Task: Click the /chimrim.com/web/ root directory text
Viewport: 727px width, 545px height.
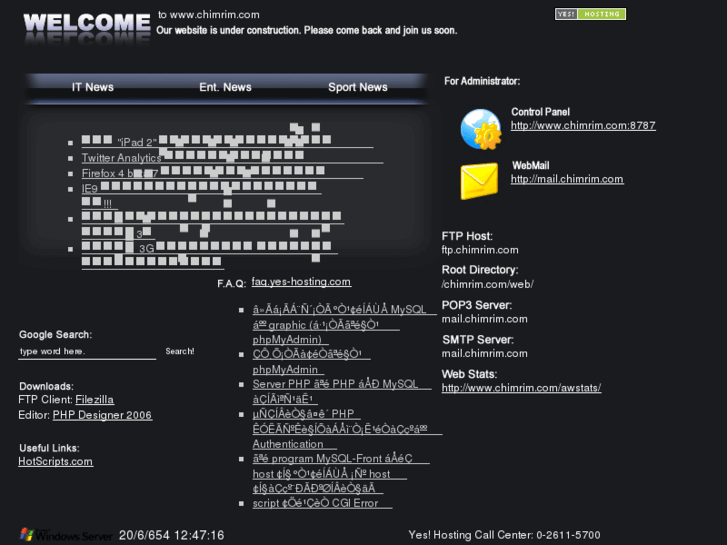Action: pos(487,284)
